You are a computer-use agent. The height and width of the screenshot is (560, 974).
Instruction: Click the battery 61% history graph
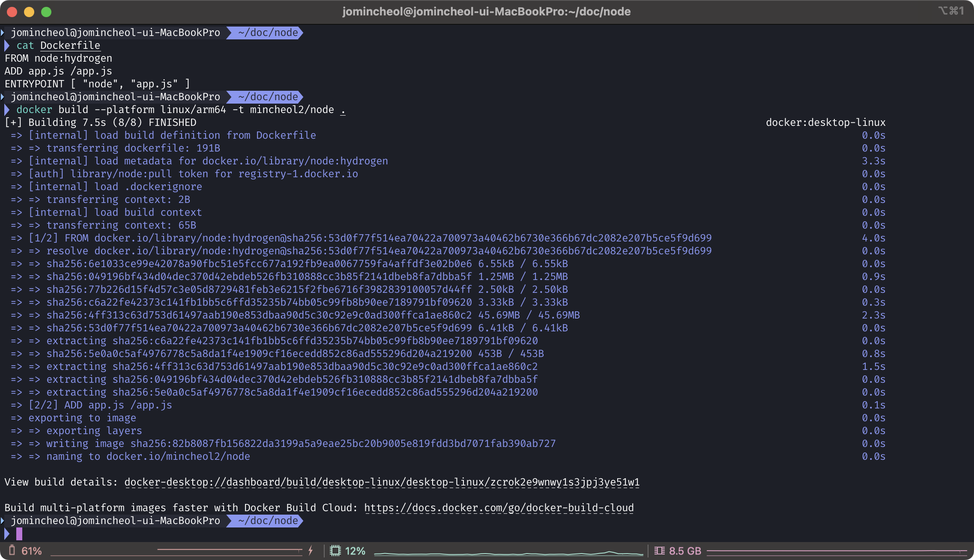(176, 551)
